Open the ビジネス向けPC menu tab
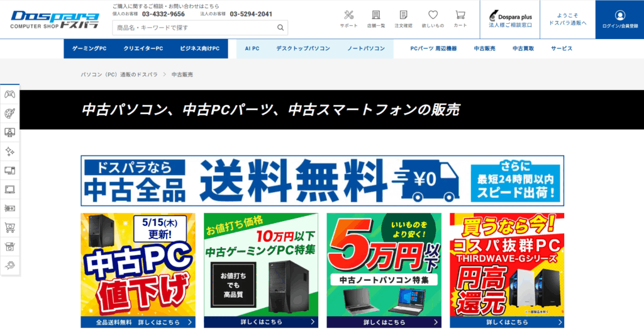The height and width of the screenshot is (335, 644). pos(199,48)
